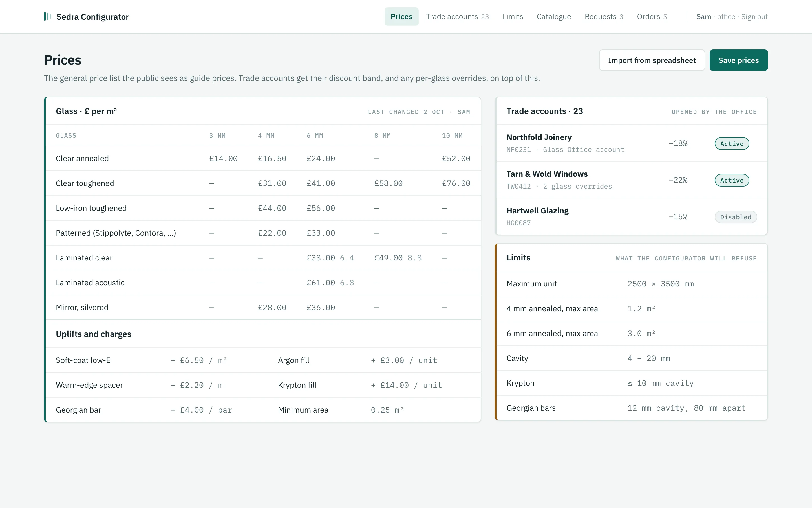Edit Laminated clear 6.4 price £38.00
Image resolution: width=812 pixels, height=508 pixels.
click(321, 258)
